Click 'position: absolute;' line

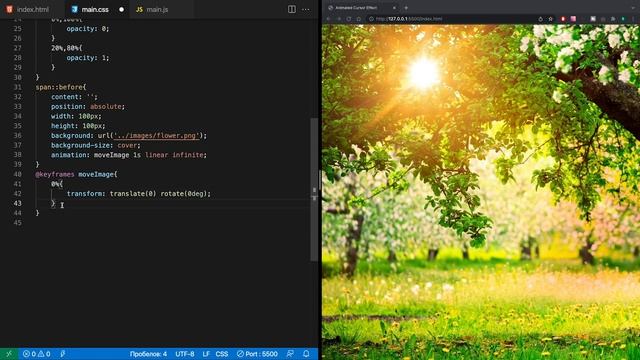pos(88,107)
